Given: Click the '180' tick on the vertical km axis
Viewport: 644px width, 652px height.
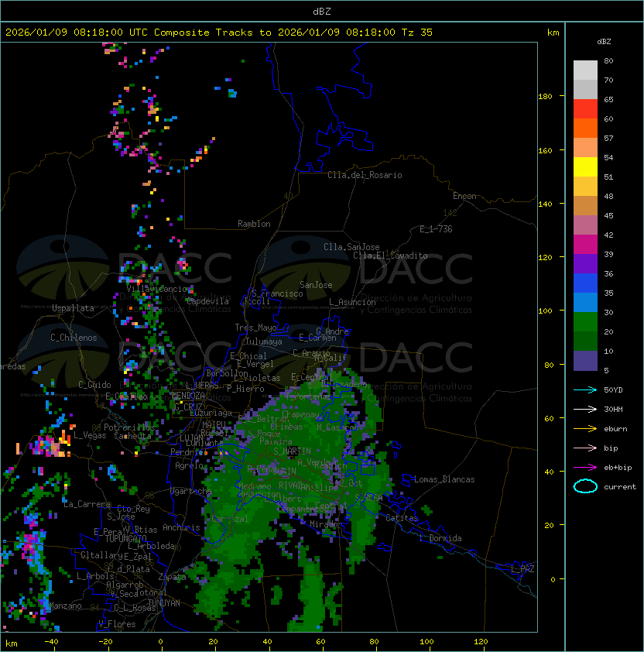Looking at the screenshot, I should (545, 97).
